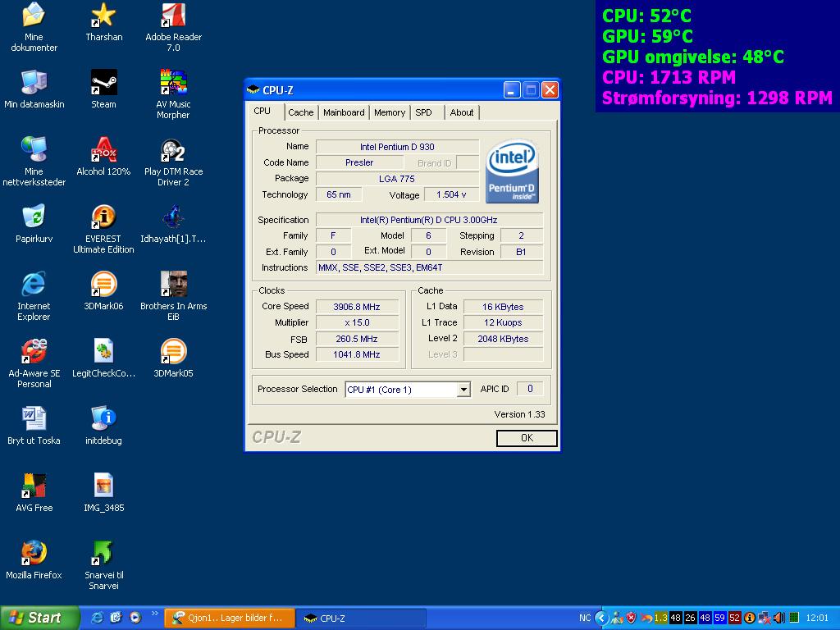Open AV Music Morpher shortcut
Image resolution: width=840 pixels, height=630 pixels.
click(173, 82)
